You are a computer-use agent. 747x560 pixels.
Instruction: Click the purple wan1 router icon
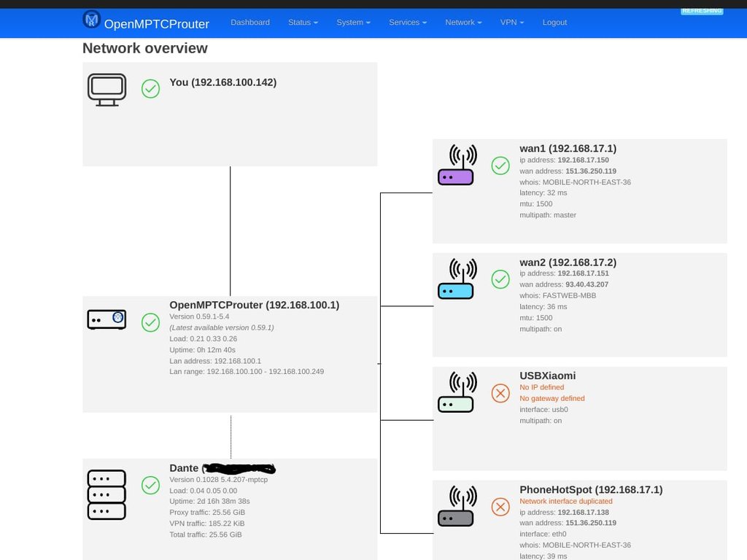pos(456,165)
